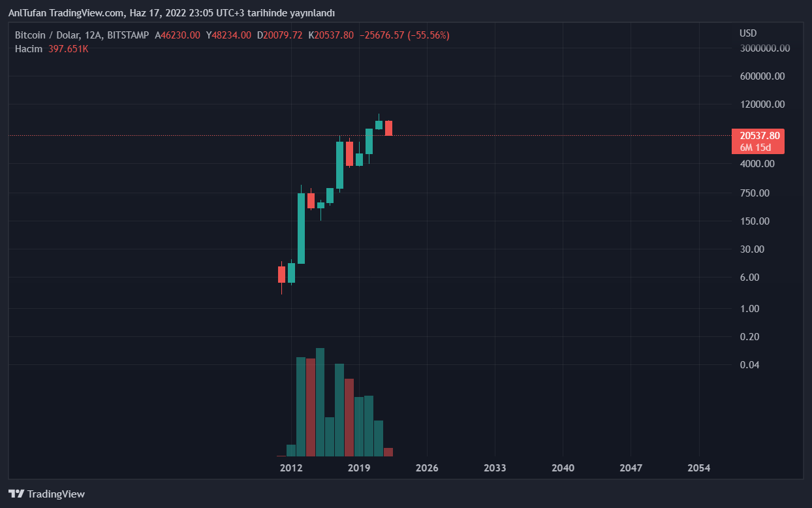Viewport: 812px width, 508px height.
Task: Click the USD currency label
Action: (x=748, y=33)
